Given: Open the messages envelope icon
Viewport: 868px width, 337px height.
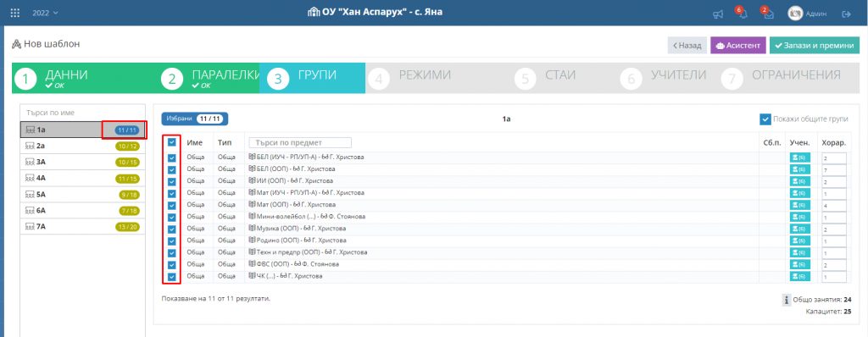Looking at the screenshot, I should tap(768, 14).
